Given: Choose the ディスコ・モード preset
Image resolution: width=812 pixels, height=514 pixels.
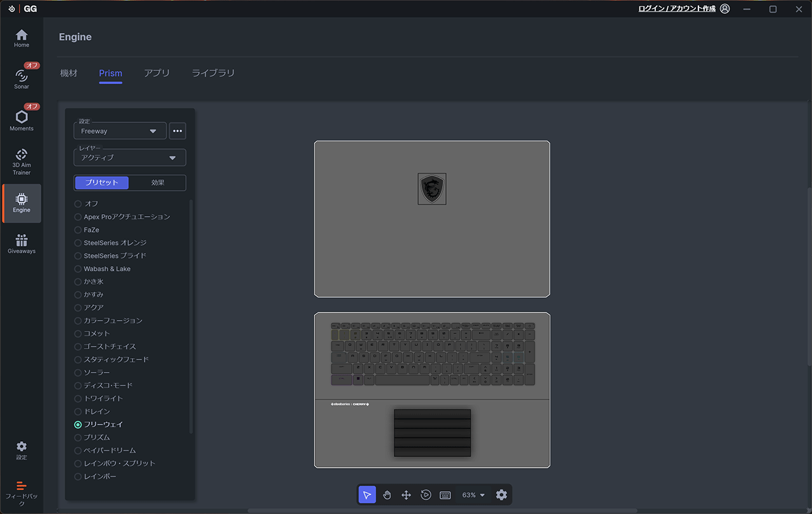Looking at the screenshot, I should (78, 385).
